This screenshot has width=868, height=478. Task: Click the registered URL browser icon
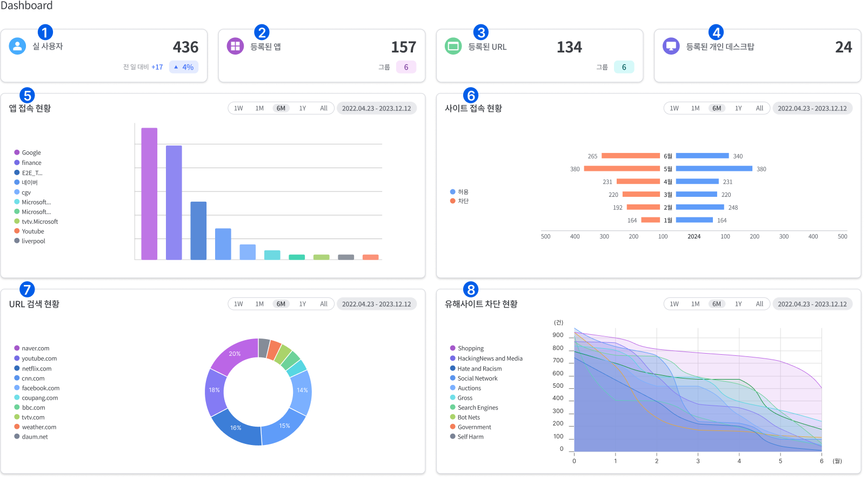tap(453, 46)
